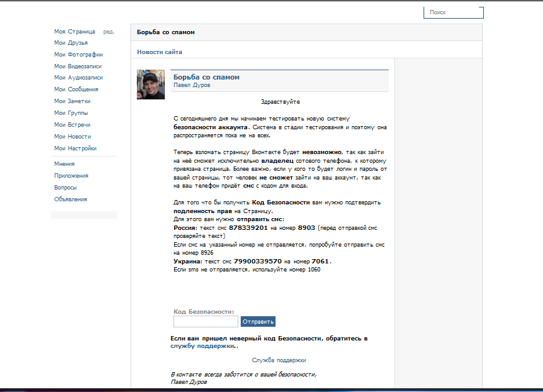The height and width of the screenshot is (392, 543).
Task: Focus the Код Безопасности input field
Action: (206, 321)
